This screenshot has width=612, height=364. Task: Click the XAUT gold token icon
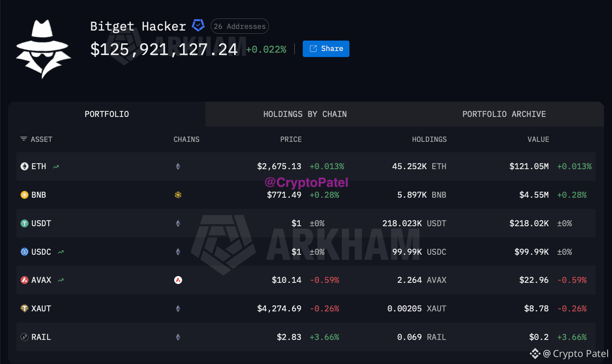click(25, 309)
